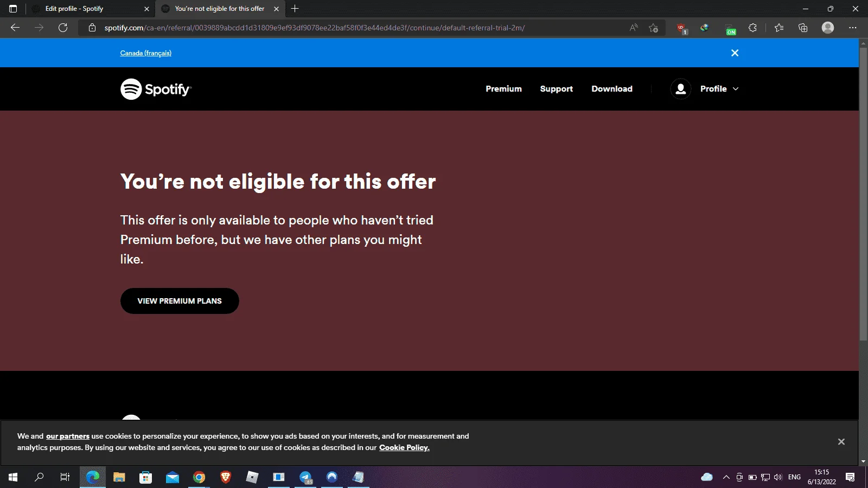Open the Windows Start menu

pyautogui.click(x=13, y=477)
